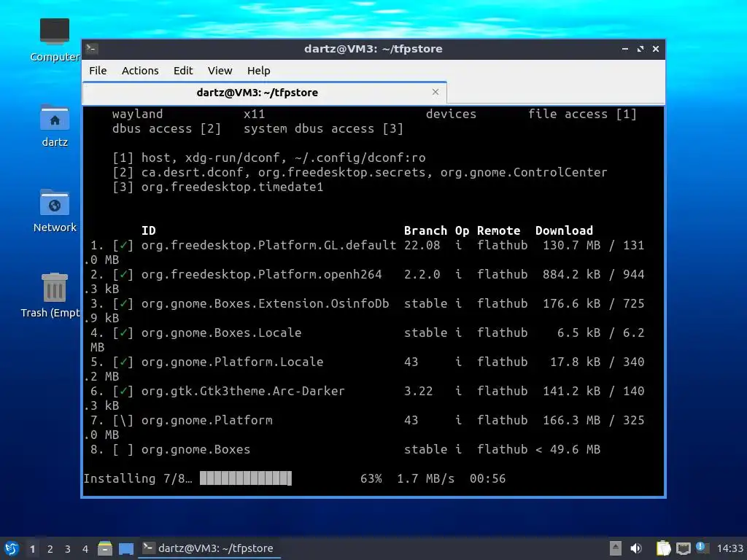The width and height of the screenshot is (747, 560).
Task: Open the View menu
Action: [x=220, y=71]
